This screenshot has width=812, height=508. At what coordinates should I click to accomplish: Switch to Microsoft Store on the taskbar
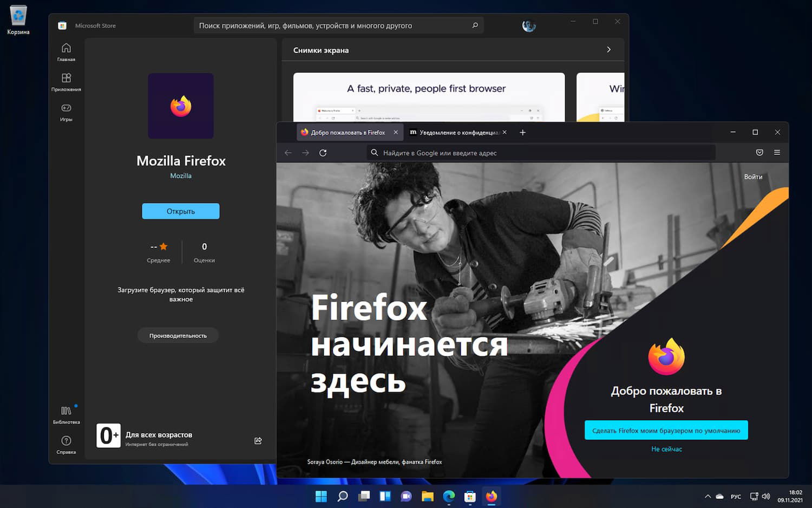[x=470, y=496]
